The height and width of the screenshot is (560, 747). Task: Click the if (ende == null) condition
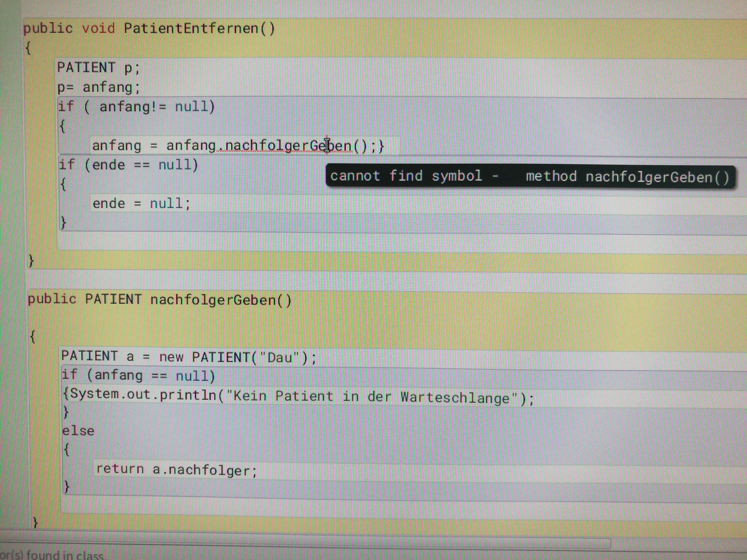point(128,164)
